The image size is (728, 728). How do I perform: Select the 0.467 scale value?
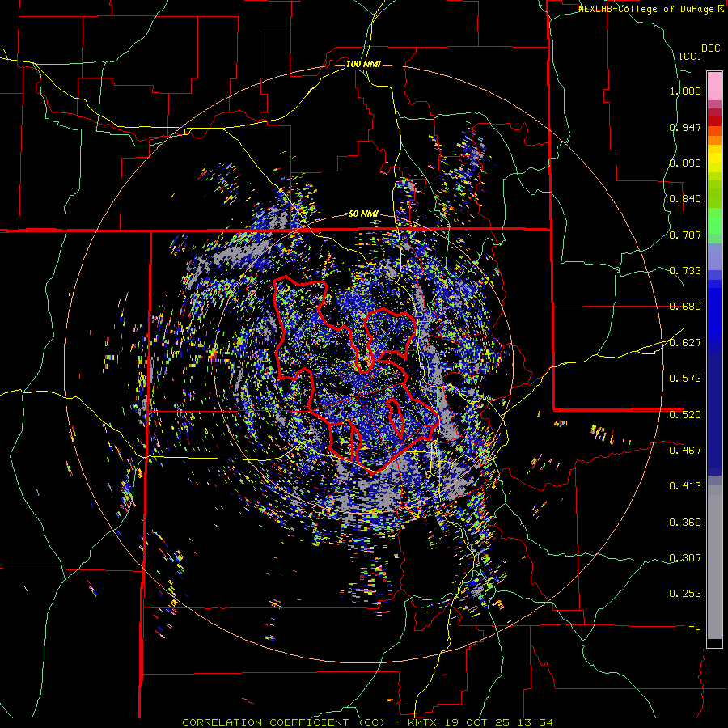pos(685,451)
